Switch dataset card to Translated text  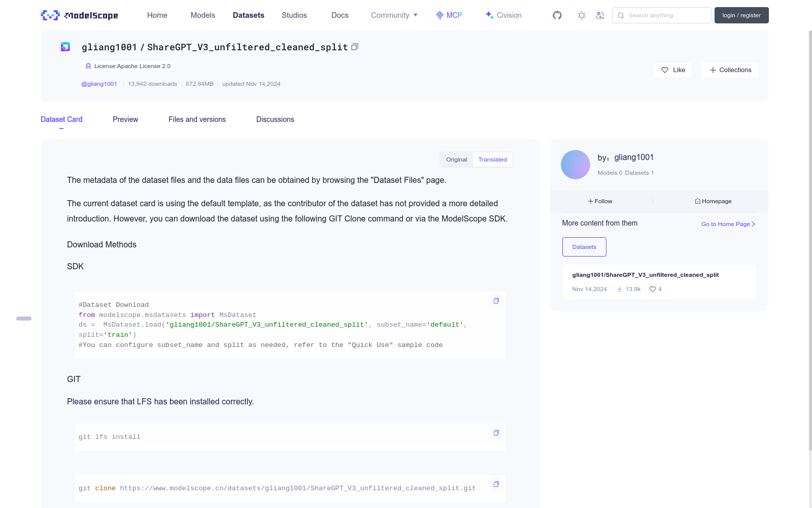coord(492,160)
